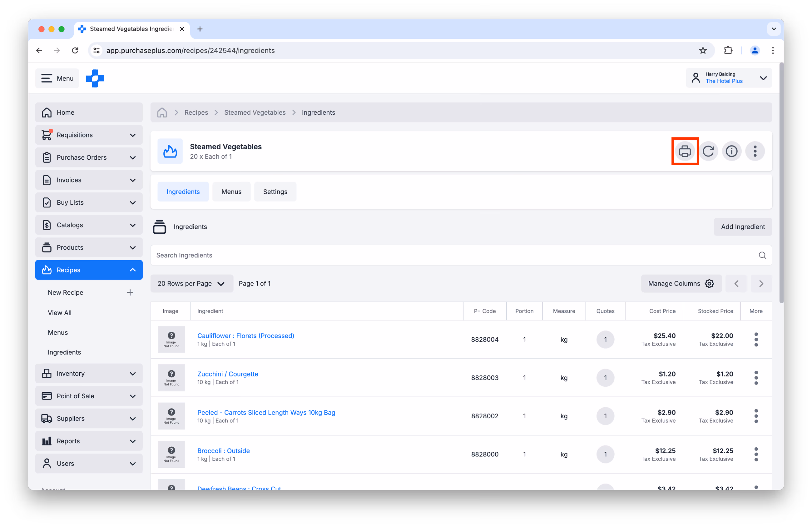Bookmark this page with star icon

coord(703,51)
